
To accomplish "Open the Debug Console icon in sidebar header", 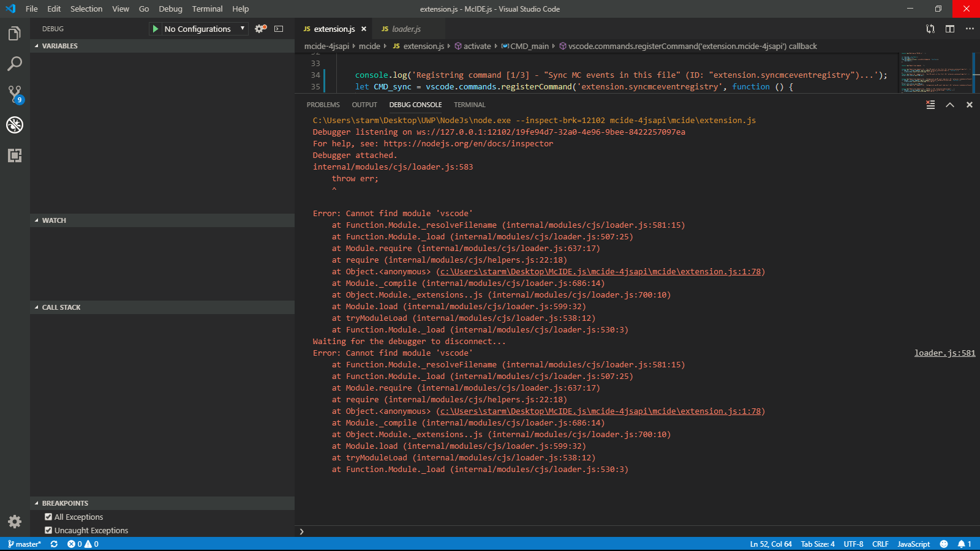I will 279,29.
